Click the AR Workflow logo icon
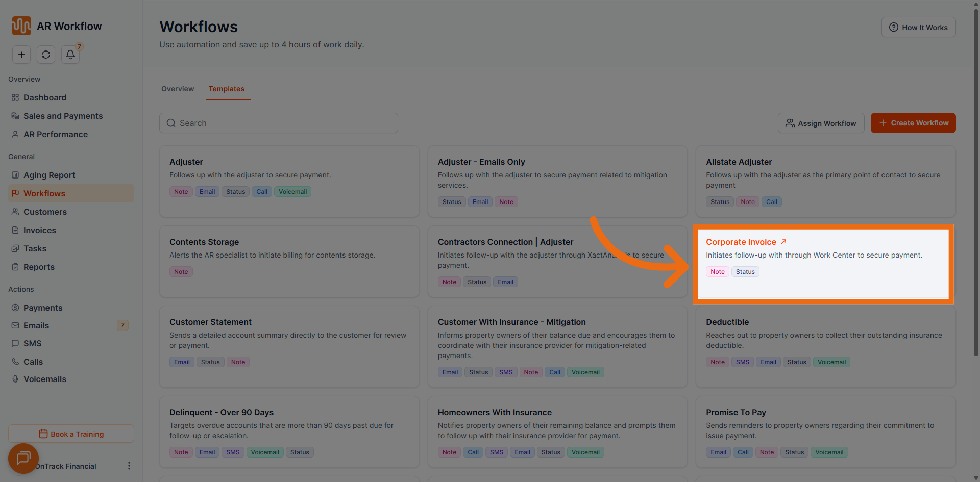The height and width of the screenshot is (482, 980). tap(21, 26)
